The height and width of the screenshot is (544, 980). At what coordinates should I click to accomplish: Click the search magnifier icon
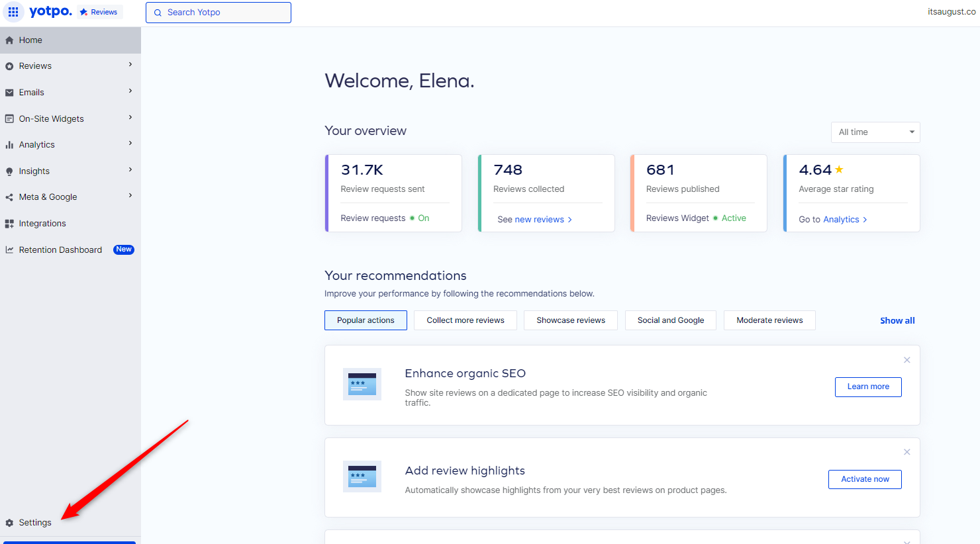pyautogui.click(x=158, y=13)
